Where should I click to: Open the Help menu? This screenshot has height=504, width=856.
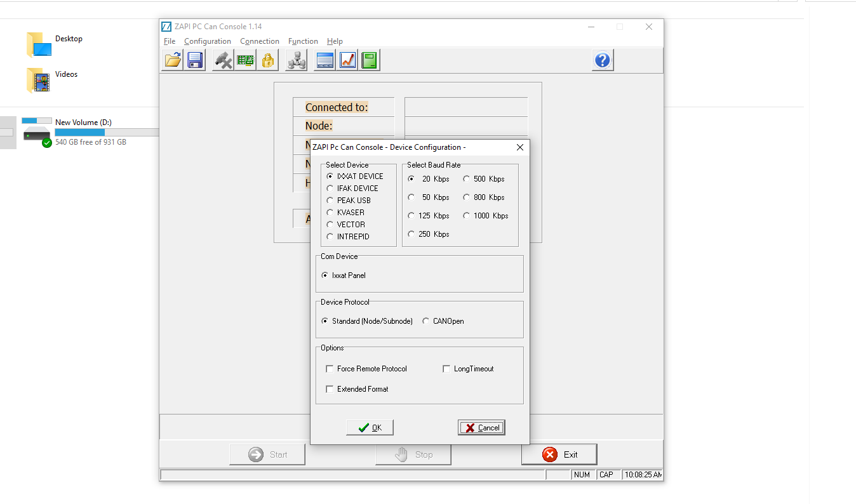[335, 41]
